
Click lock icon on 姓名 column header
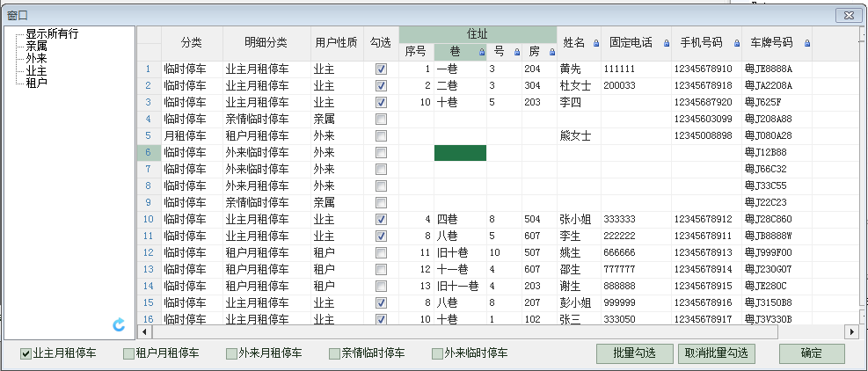point(596,42)
